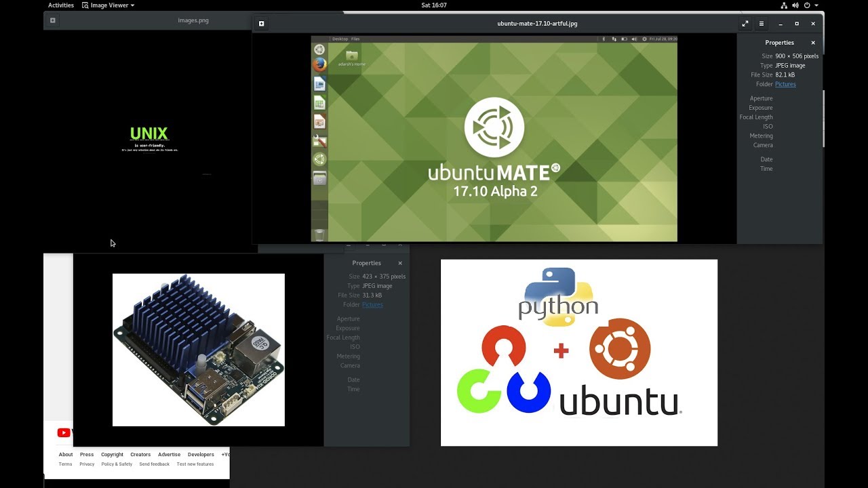The image size is (868, 488).
Task: Click the Send feedback footer link
Action: coord(155,464)
